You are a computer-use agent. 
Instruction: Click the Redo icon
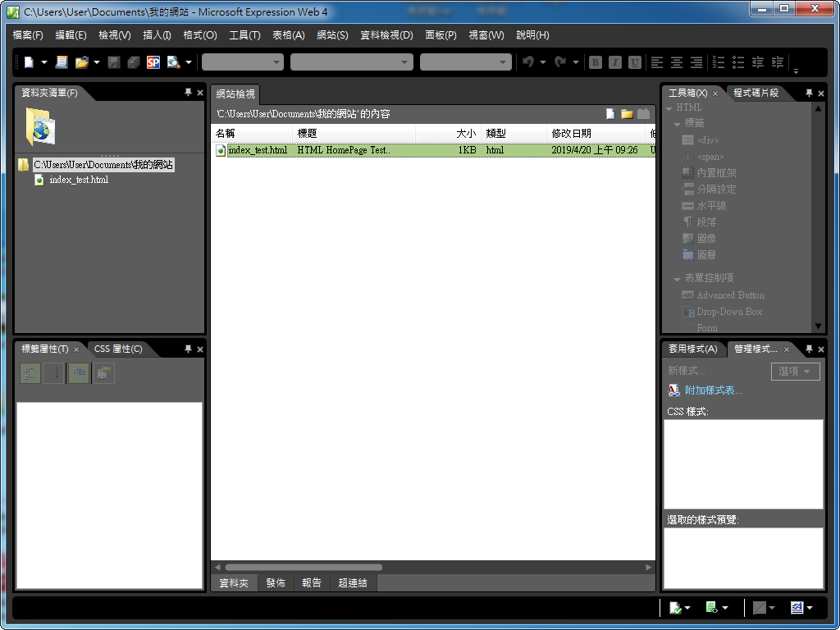tap(560, 62)
